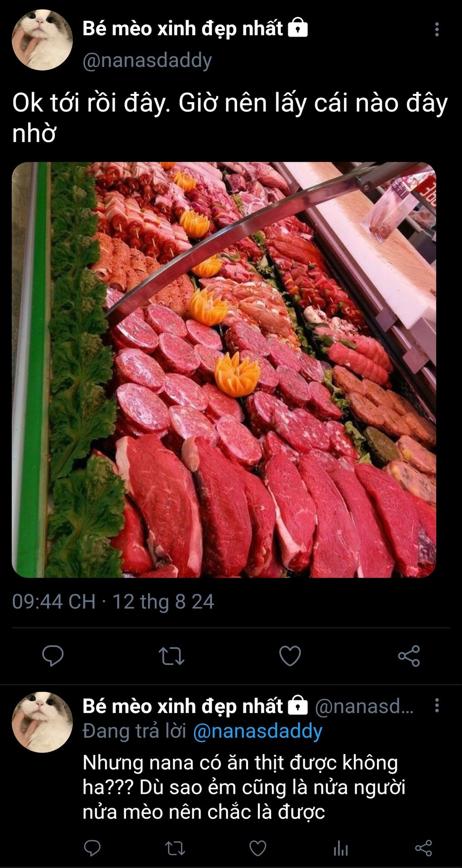Tap reply icon under the main tweet
The width and height of the screenshot is (462, 868).
tap(53, 656)
